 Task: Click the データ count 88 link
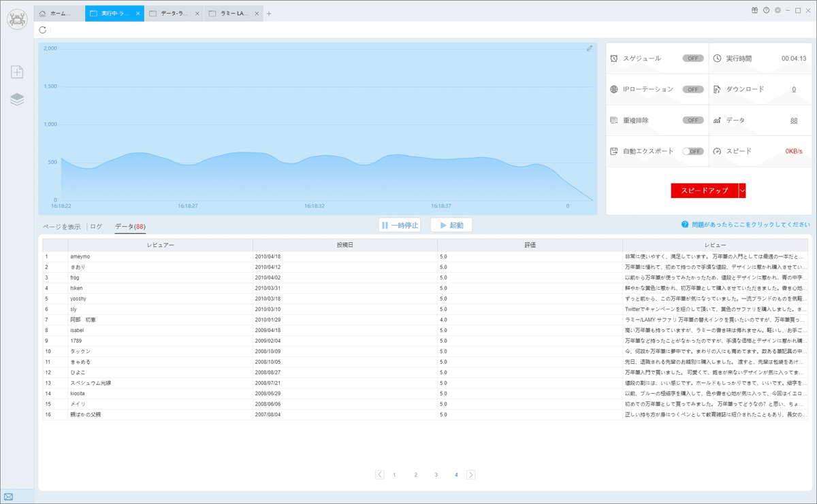click(x=794, y=120)
